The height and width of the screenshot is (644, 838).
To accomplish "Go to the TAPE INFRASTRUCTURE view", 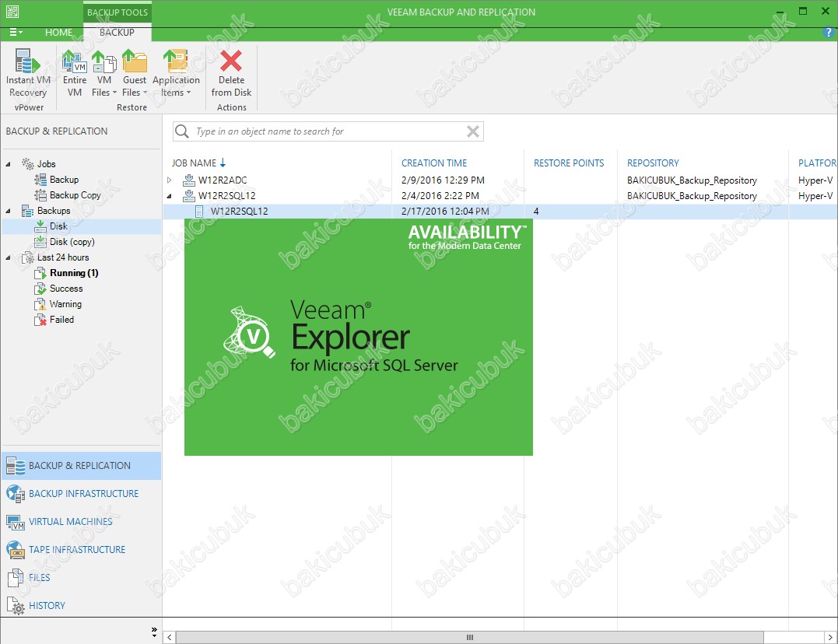I will (x=76, y=550).
